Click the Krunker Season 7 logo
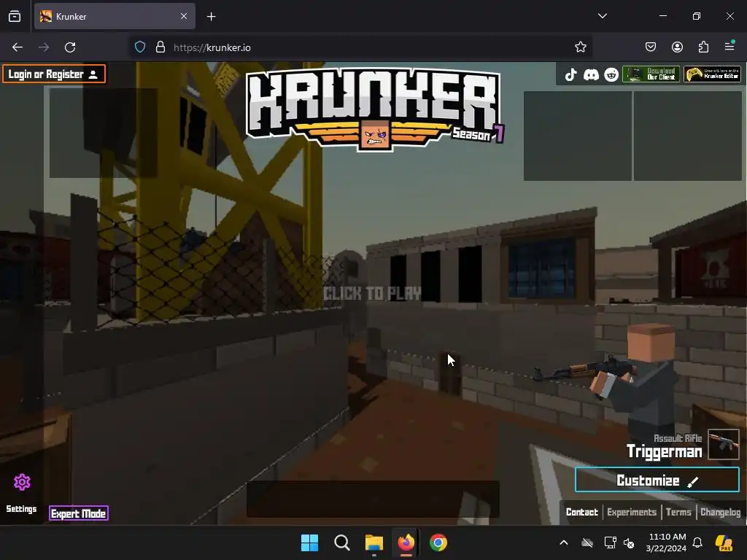This screenshot has height=560, width=747. point(374,110)
